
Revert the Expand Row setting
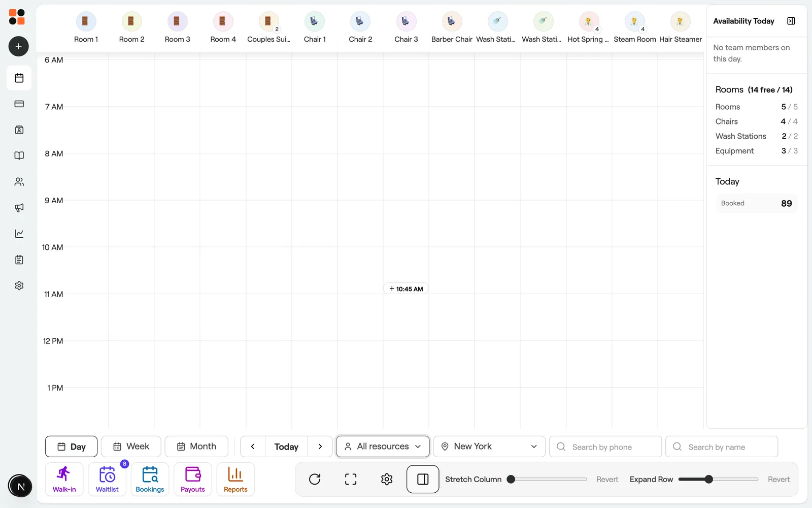779,479
